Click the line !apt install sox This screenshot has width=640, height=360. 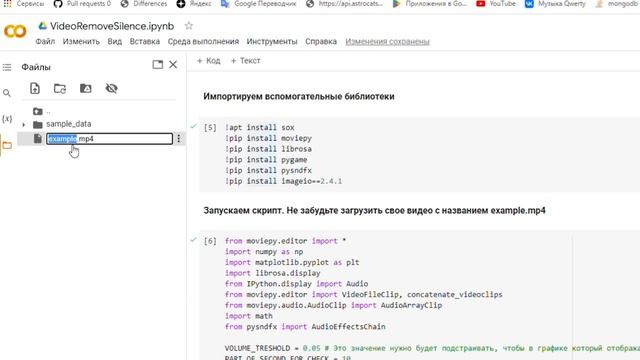click(x=260, y=127)
